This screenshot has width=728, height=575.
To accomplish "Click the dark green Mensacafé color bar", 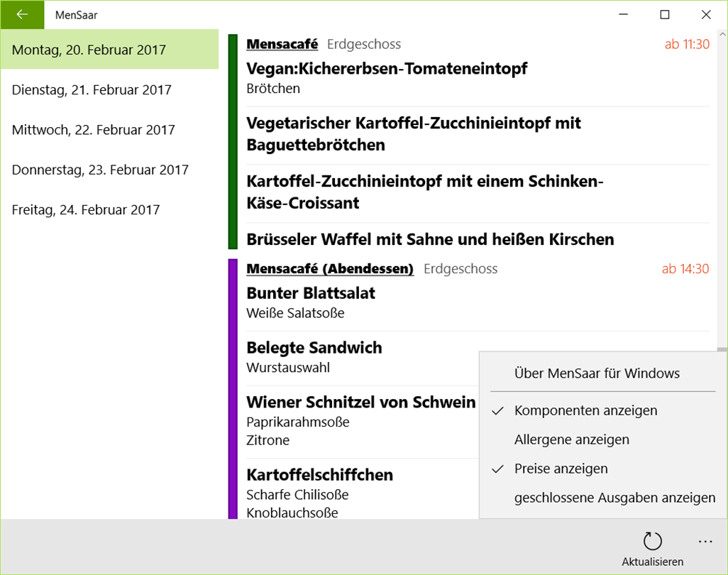I will click(x=232, y=142).
